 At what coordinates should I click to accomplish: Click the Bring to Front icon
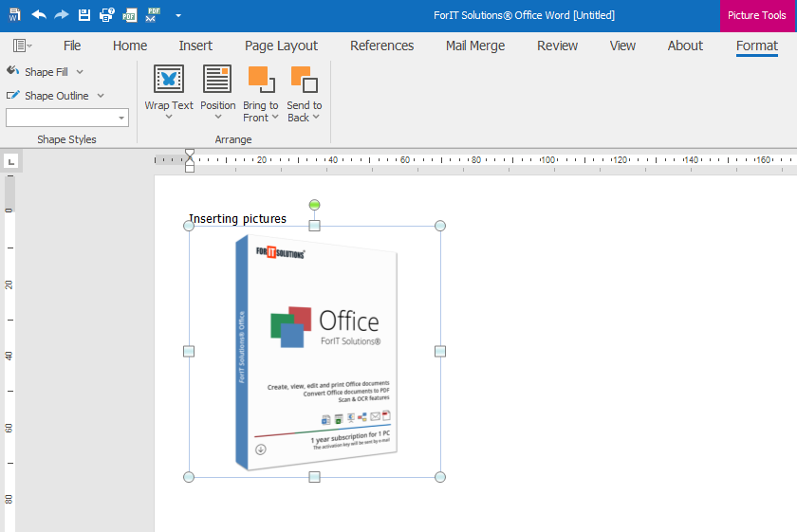(x=261, y=80)
